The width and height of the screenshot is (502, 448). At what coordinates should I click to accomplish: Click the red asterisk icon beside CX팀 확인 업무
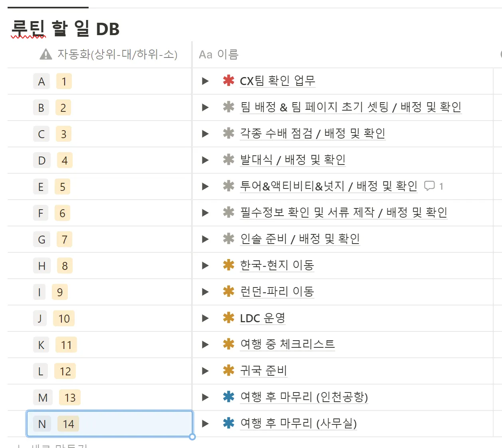click(228, 81)
